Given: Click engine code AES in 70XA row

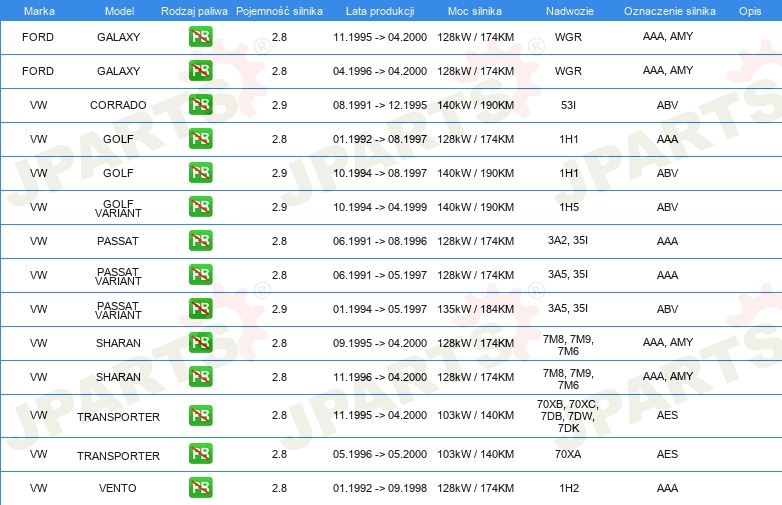Looking at the screenshot, I should pos(667,454).
